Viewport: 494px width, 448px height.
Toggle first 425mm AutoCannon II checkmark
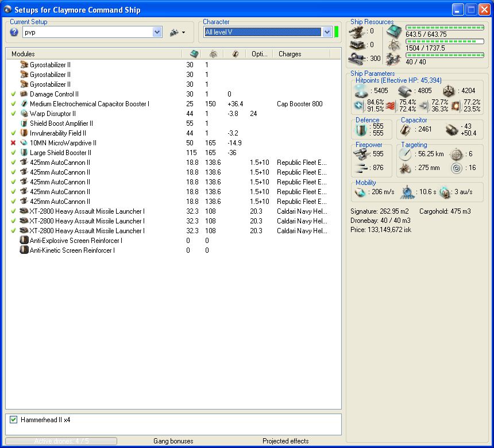point(13,162)
